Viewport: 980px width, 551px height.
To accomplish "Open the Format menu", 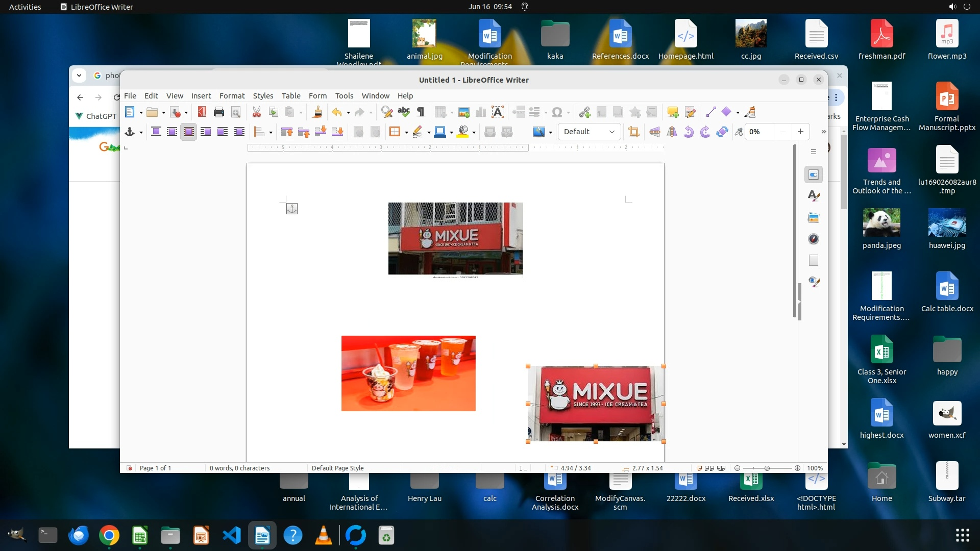I will tap(232, 96).
